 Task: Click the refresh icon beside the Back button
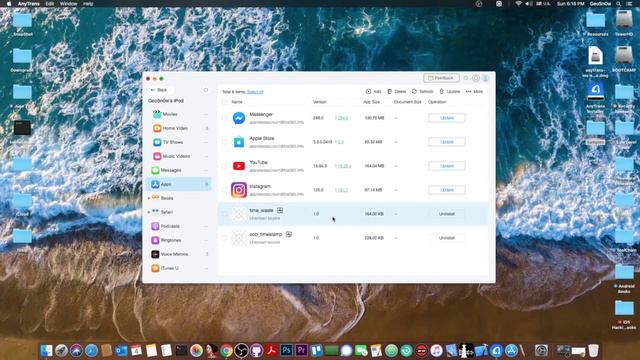[206, 90]
